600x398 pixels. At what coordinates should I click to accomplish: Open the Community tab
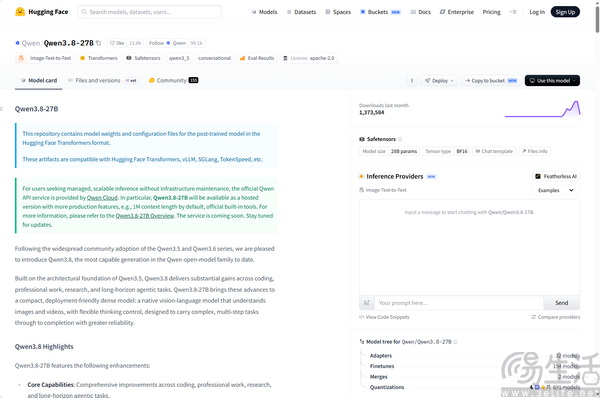point(173,80)
